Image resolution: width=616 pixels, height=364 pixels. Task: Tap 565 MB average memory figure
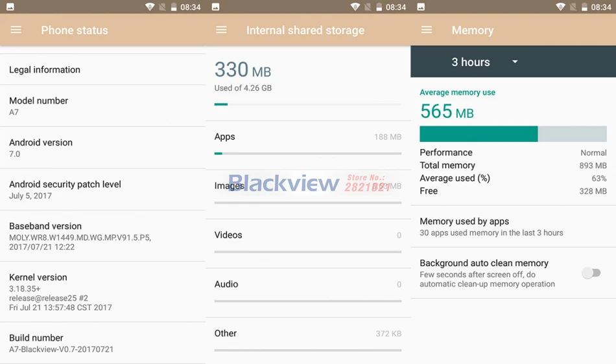point(447,111)
